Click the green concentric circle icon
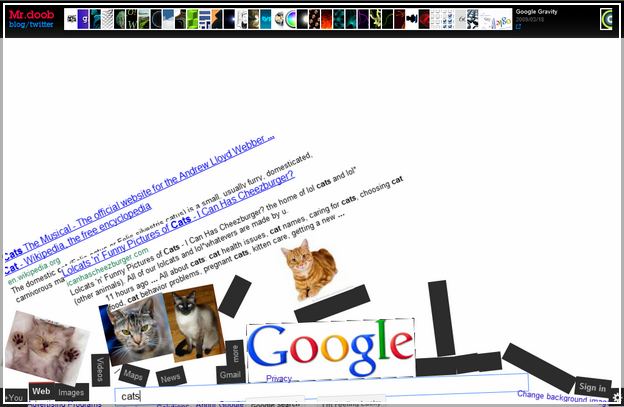Viewport: 624px width, 407px height. 606,19
